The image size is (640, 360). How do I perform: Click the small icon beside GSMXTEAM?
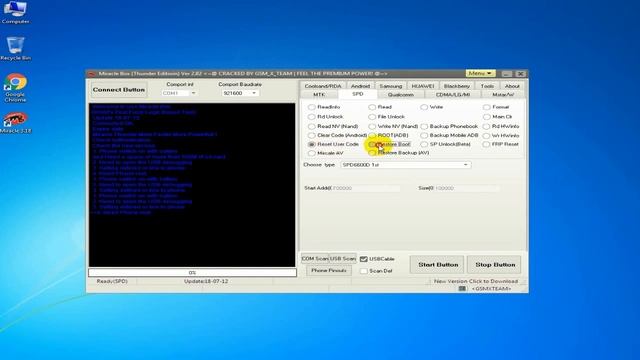tap(462, 289)
